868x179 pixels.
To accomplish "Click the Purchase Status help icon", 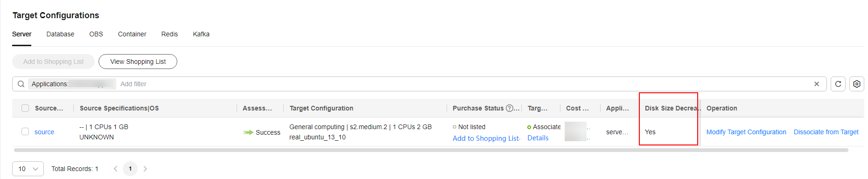I will [509, 108].
